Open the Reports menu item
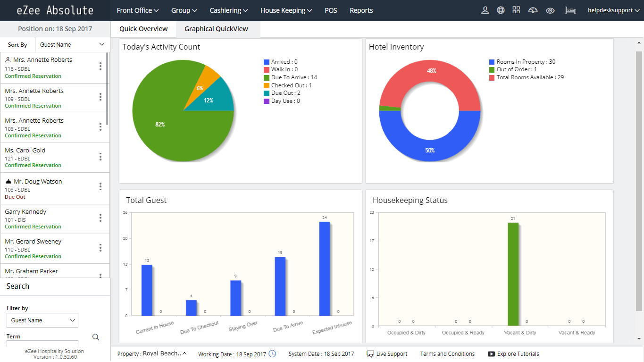The height and width of the screenshot is (362, 644). tap(361, 10)
